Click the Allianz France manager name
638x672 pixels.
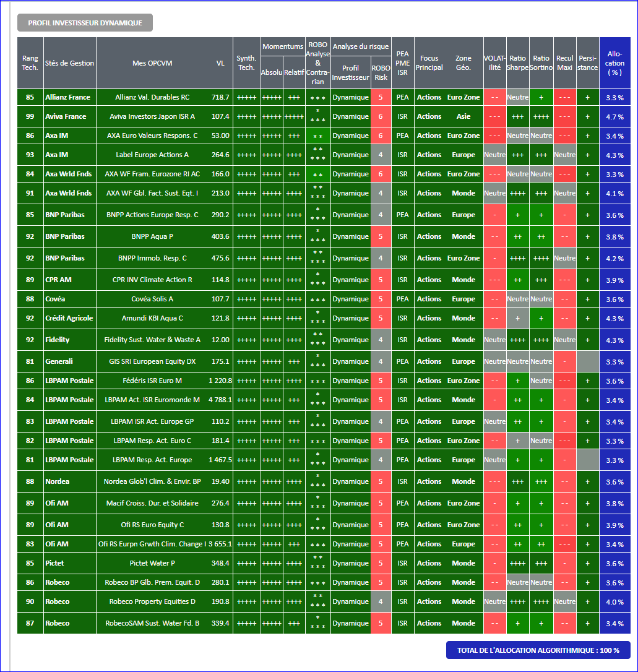(x=67, y=97)
